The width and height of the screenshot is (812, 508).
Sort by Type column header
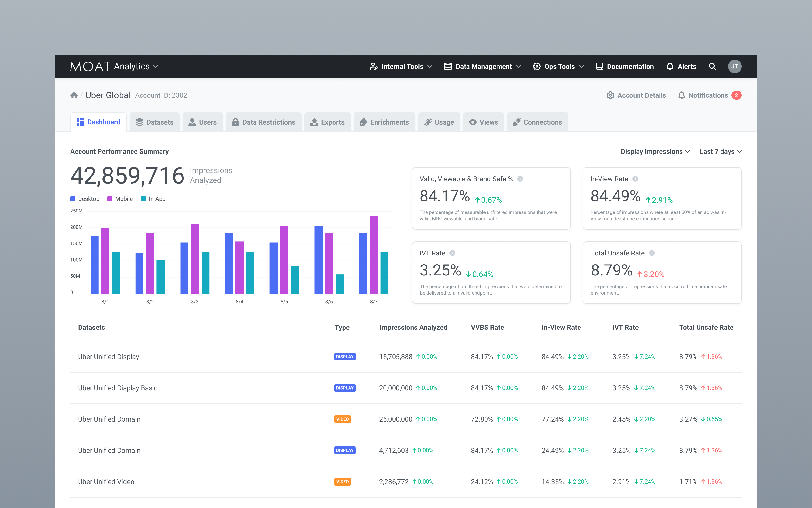(342, 327)
